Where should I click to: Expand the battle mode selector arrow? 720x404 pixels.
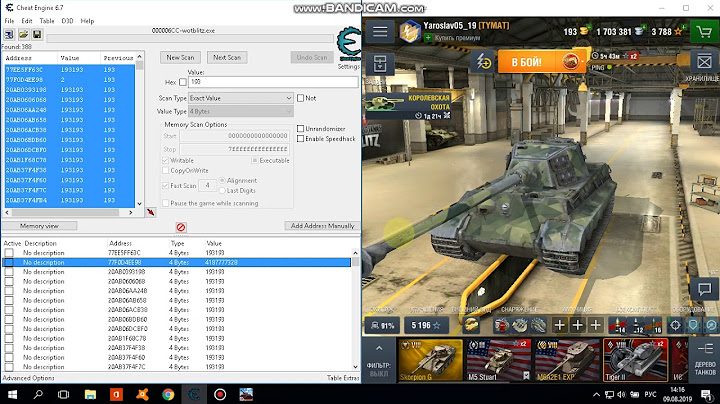[582, 61]
